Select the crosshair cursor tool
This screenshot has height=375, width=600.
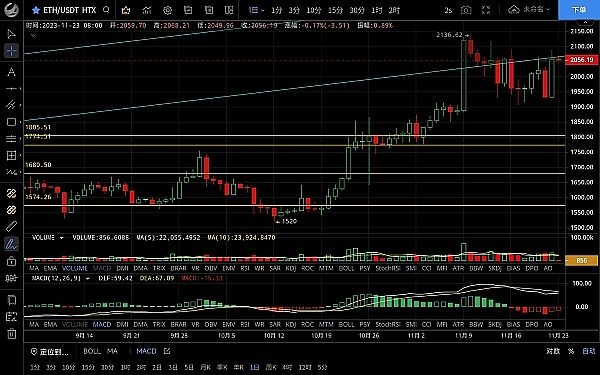click(11, 51)
